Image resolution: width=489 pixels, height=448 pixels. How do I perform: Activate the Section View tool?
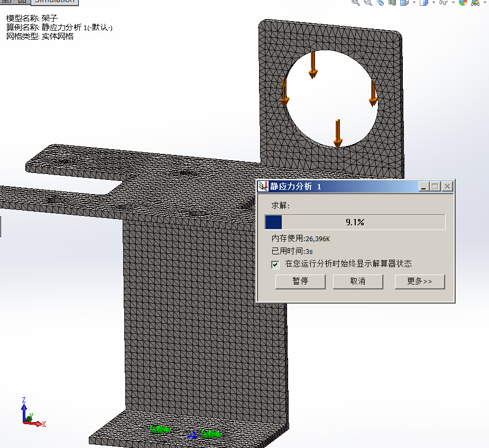391,3
